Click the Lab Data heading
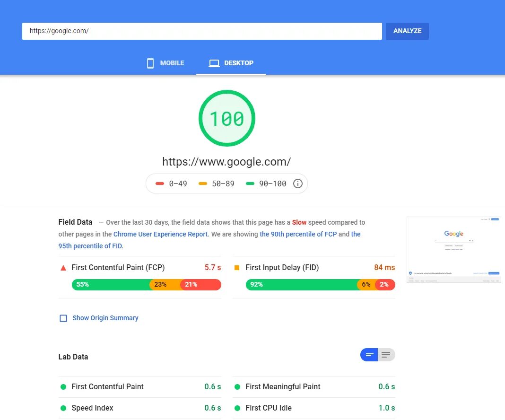 click(73, 357)
